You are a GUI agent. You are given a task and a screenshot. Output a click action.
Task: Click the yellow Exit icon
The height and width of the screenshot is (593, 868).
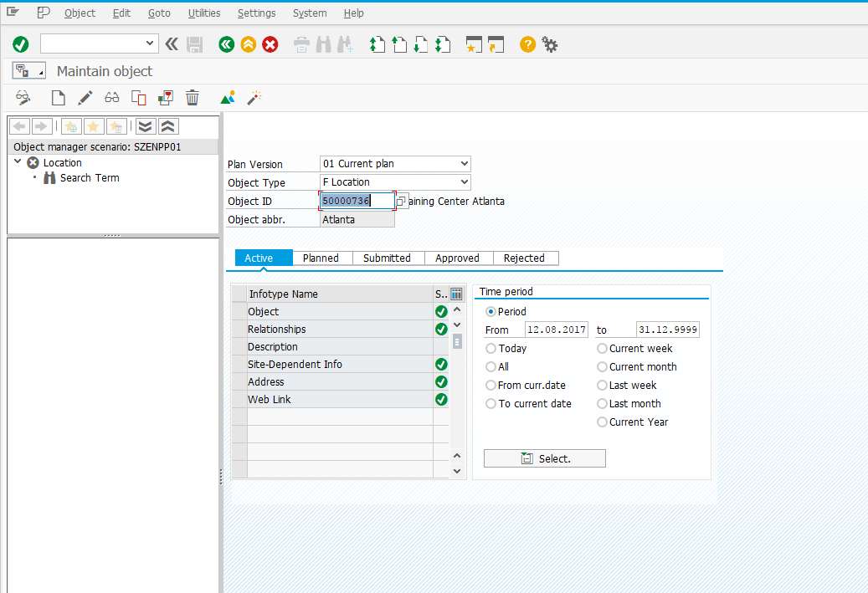click(x=249, y=44)
